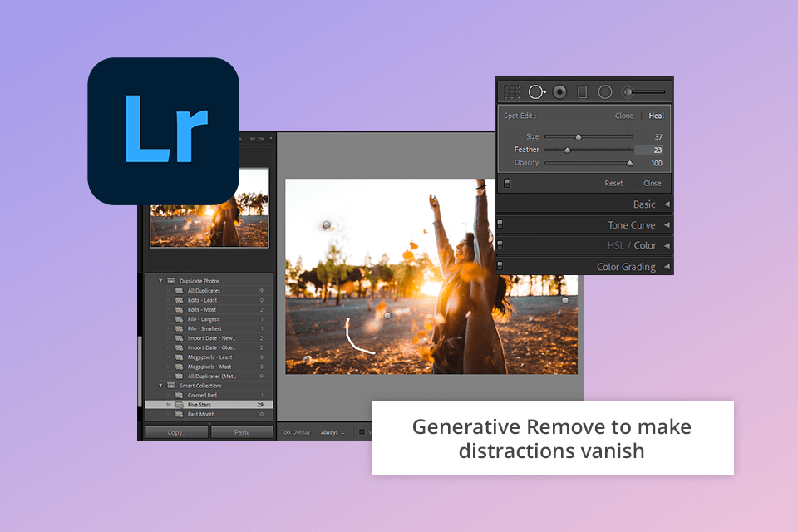The image size is (798, 532).
Task: Click the icon beside Edits - Most
Action: coord(180,309)
